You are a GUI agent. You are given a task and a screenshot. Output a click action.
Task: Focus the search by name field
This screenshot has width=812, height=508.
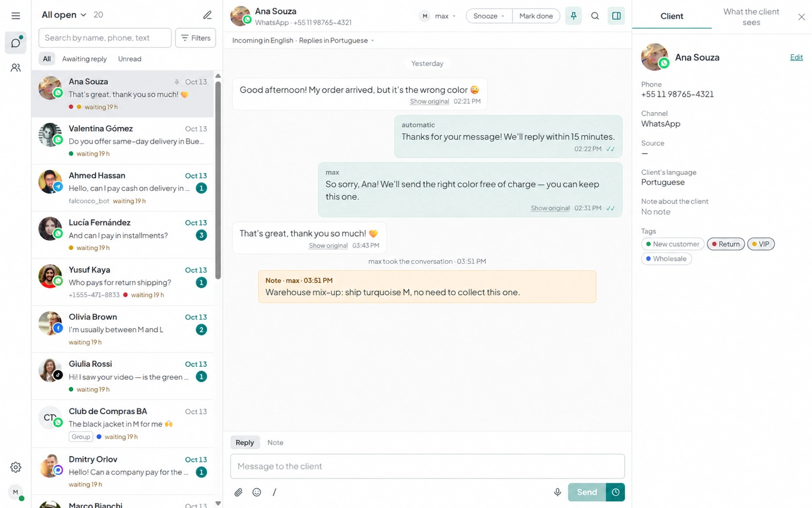105,38
